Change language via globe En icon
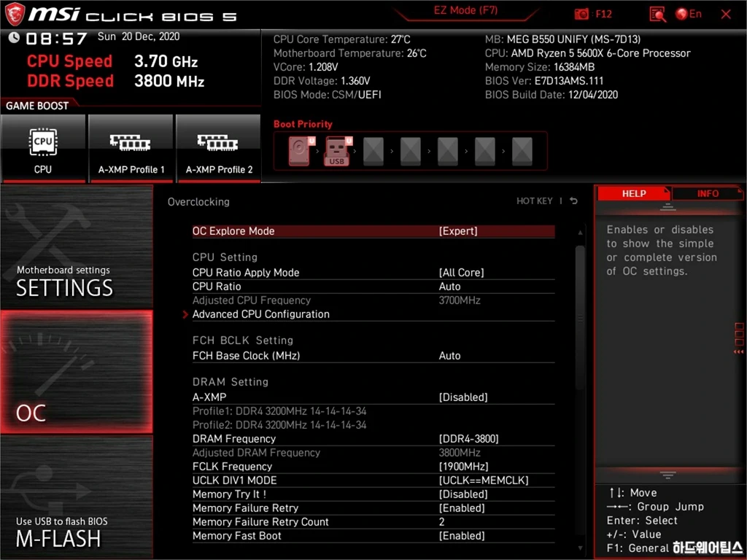This screenshot has height=560, width=747. tap(689, 14)
